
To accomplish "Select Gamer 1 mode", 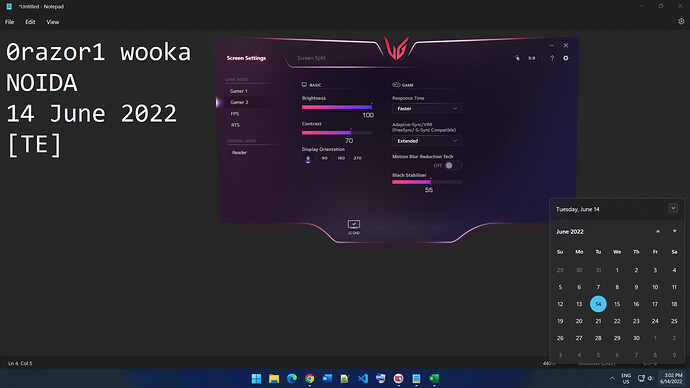I will click(x=239, y=91).
